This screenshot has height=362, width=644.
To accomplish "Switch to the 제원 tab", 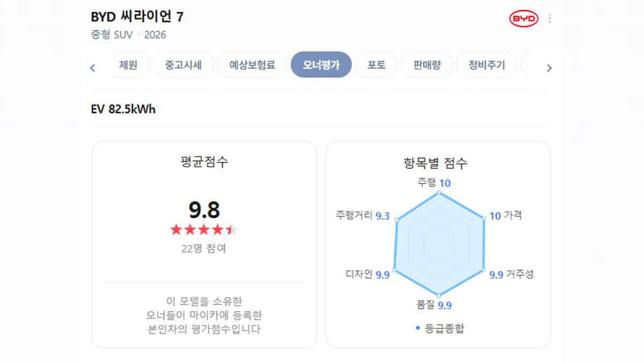I will tap(129, 64).
